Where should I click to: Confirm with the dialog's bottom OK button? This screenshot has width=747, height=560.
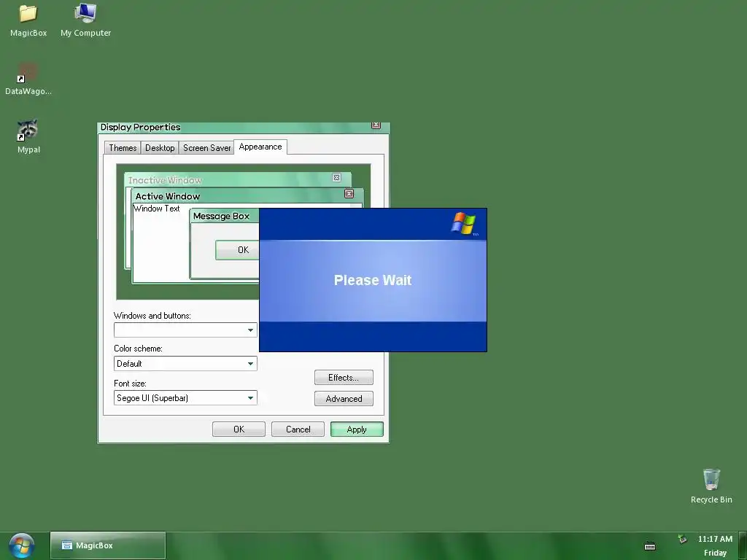click(x=239, y=429)
